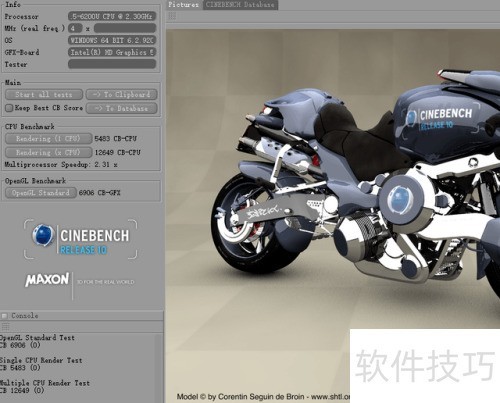The height and width of the screenshot is (403, 500).
Task: Click the MAXON logo
Action: pyautogui.click(x=47, y=280)
